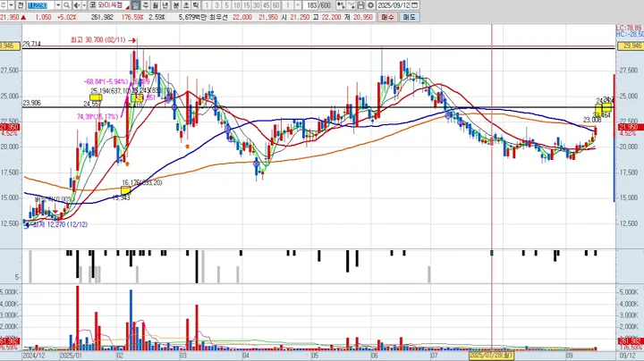Viewport: 644px width, 361px height.
Task: Click the 2024/12 date axis label
Action: [x=35, y=356]
